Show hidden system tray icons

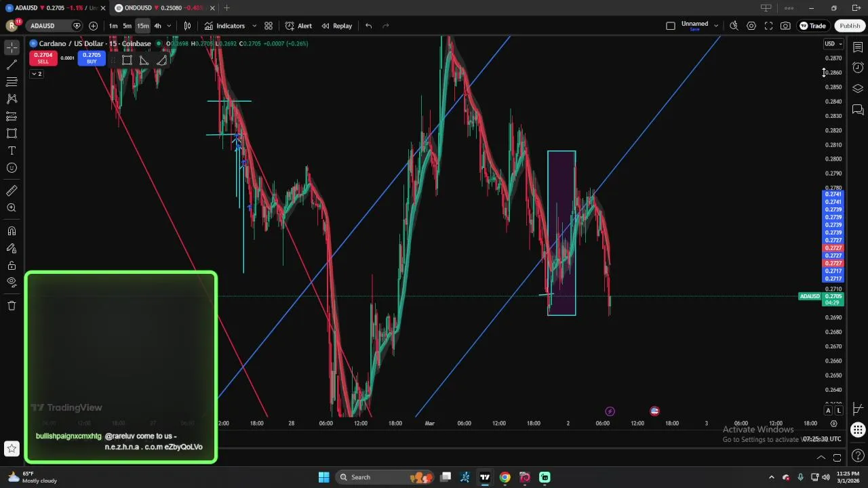pyautogui.click(x=771, y=477)
